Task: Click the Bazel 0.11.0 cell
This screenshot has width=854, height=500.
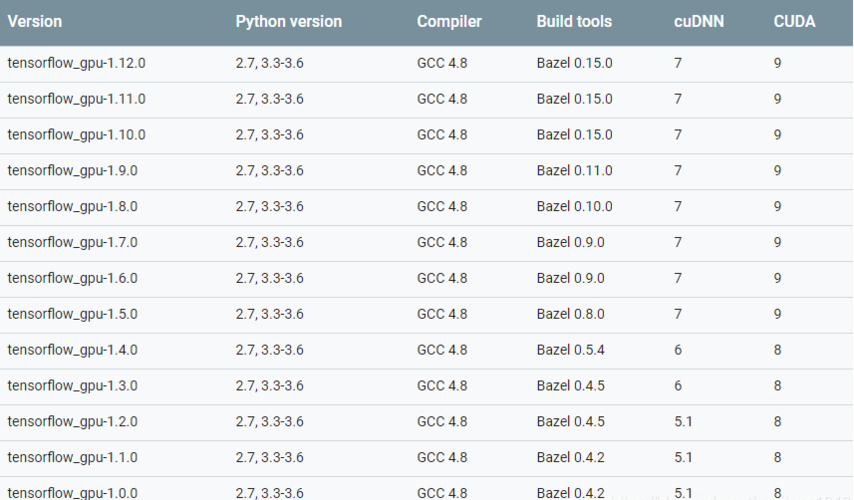Action: coord(574,171)
